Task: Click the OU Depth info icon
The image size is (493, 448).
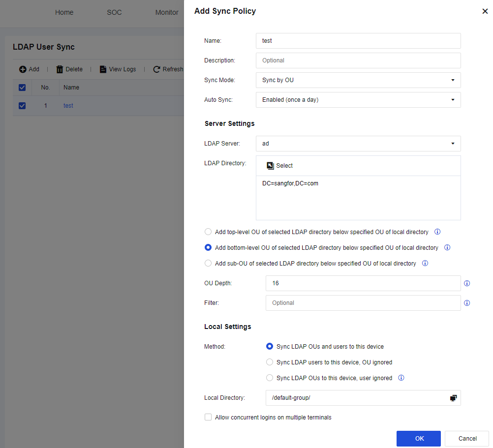Action: click(x=467, y=283)
